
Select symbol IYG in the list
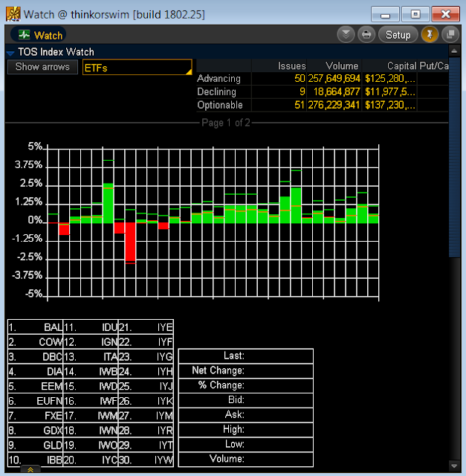coord(146,357)
